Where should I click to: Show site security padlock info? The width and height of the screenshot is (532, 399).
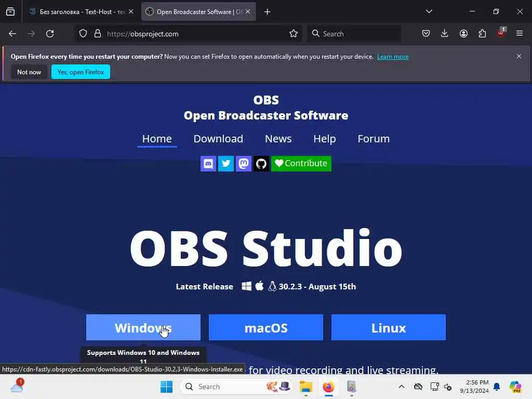(98, 34)
